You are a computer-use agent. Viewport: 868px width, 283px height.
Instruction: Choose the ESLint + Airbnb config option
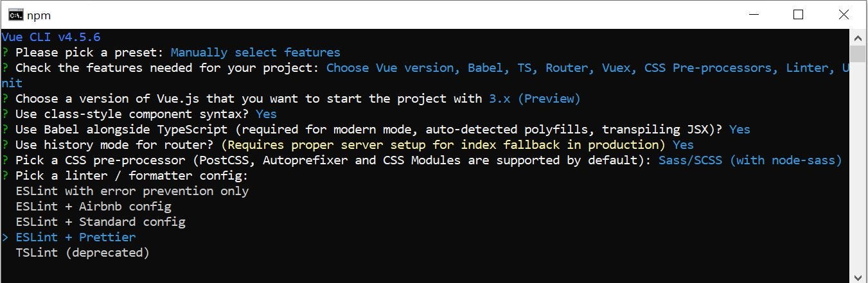[x=94, y=206]
